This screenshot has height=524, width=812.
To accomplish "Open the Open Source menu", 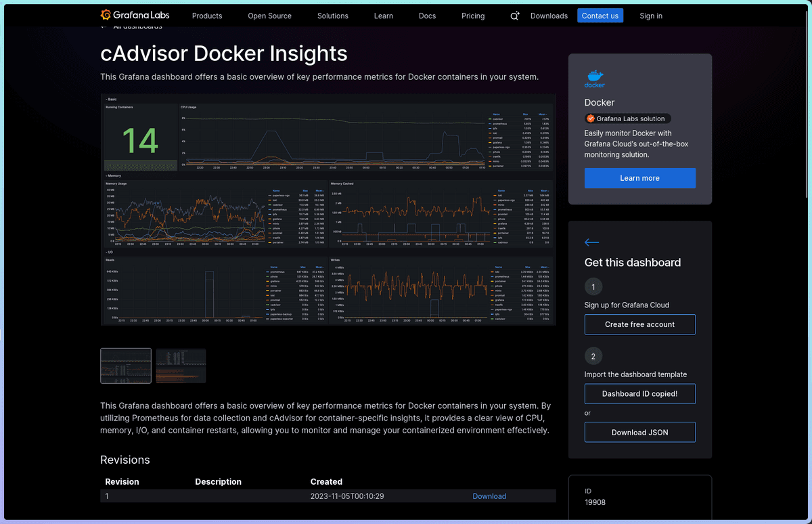I will [x=269, y=16].
